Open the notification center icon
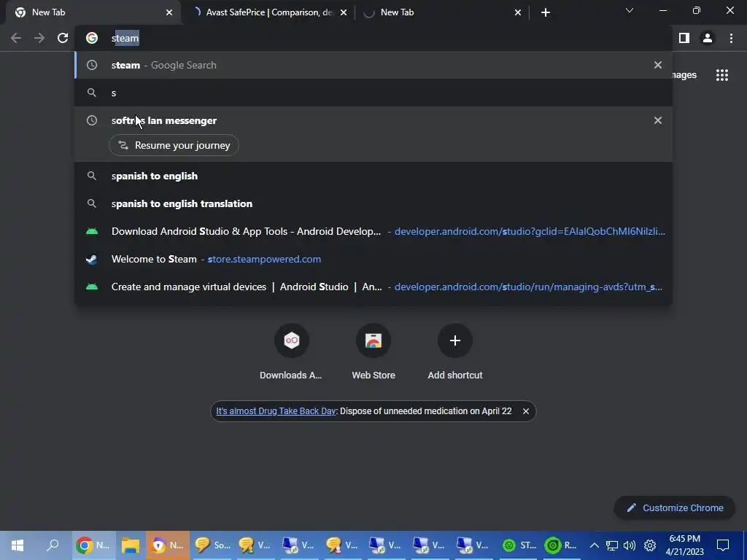This screenshot has height=560, width=747. coord(723,545)
